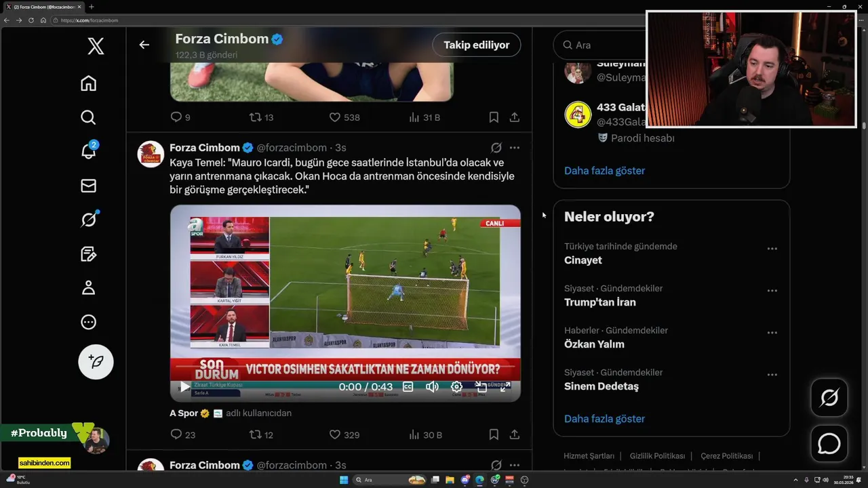
Task: Open Notifications bell with 2 badge
Action: [89, 150]
